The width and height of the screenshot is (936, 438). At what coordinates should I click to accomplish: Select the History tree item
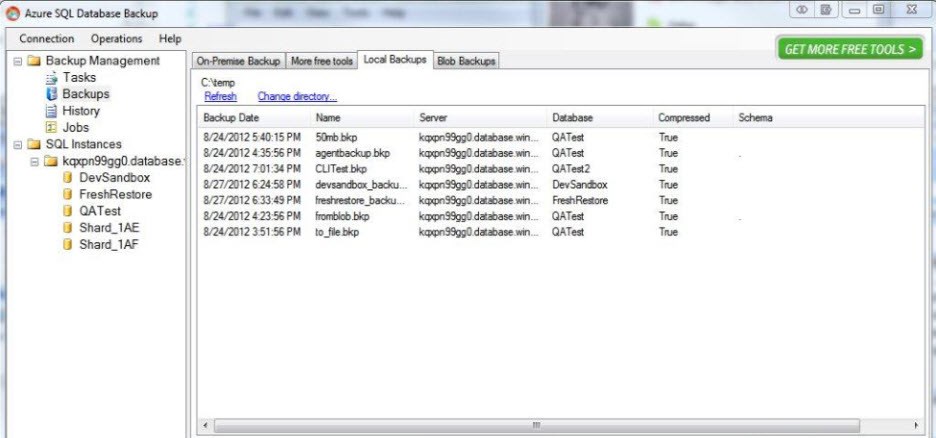coord(81,111)
